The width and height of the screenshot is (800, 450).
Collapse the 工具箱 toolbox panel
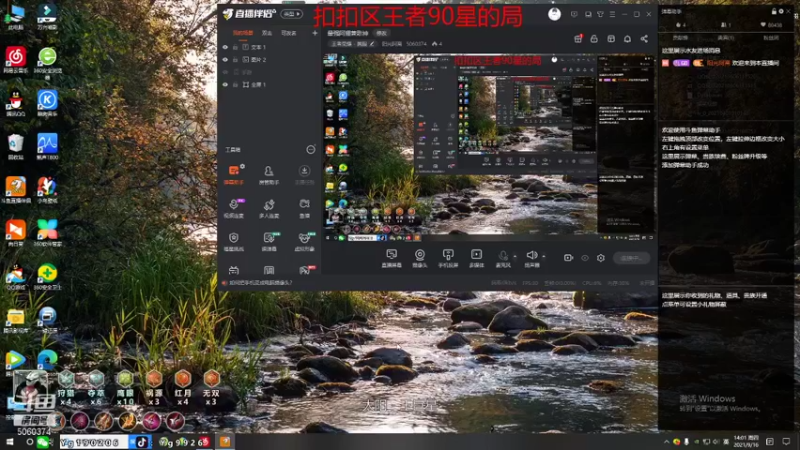(310, 149)
